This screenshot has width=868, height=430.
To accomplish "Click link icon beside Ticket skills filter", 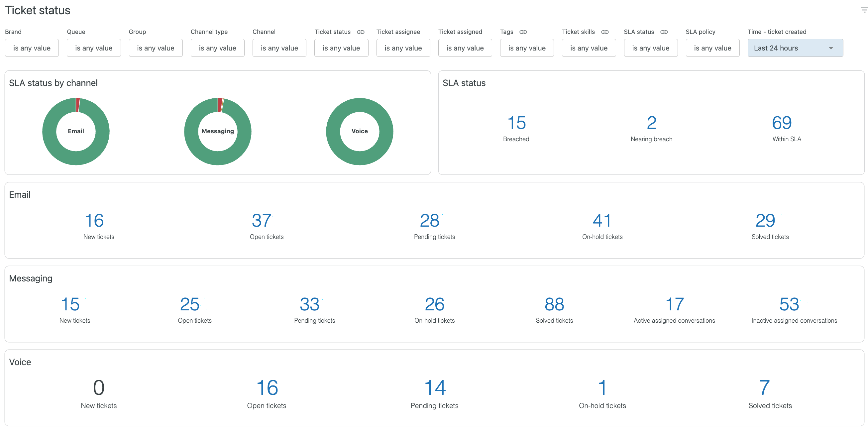I will click(x=605, y=32).
